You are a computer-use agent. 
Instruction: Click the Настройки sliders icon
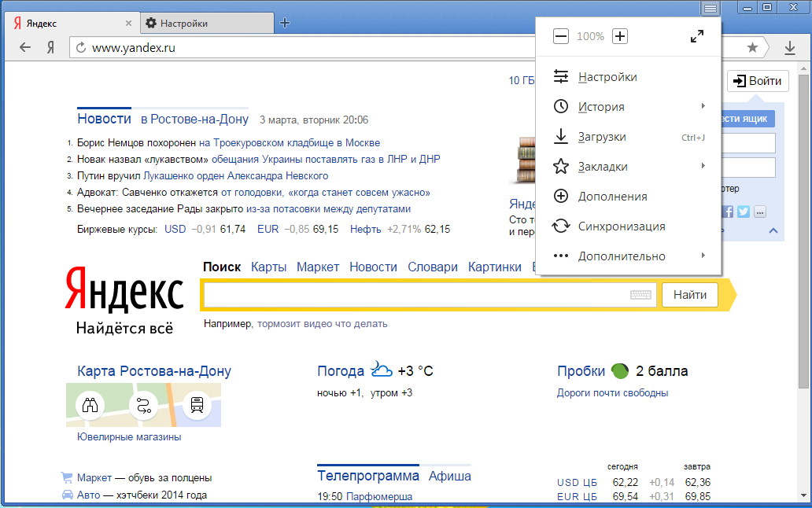[561, 76]
